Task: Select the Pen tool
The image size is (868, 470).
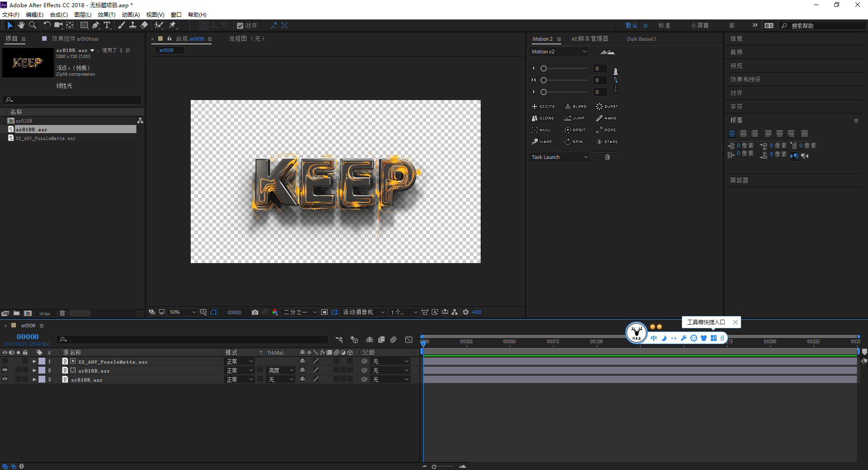Action: point(96,25)
